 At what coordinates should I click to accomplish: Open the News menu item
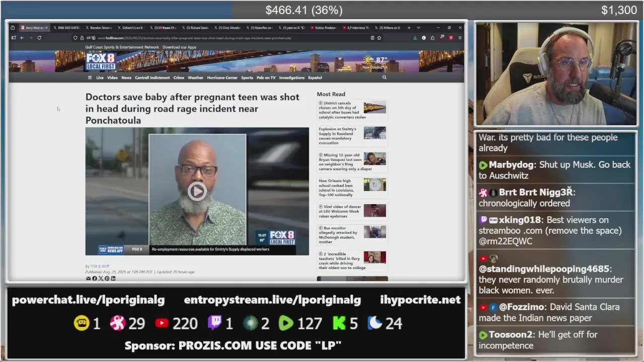point(126,78)
